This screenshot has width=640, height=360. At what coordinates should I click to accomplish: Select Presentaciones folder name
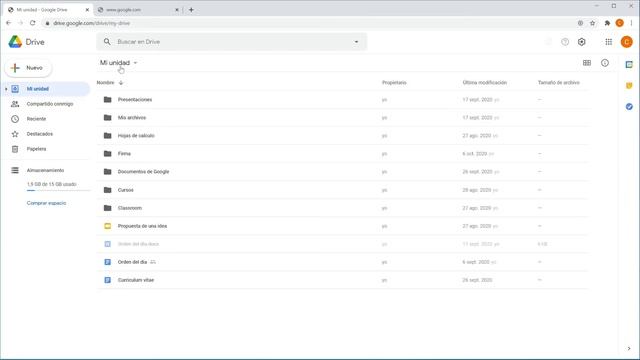pyautogui.click(x=135, y=100)
